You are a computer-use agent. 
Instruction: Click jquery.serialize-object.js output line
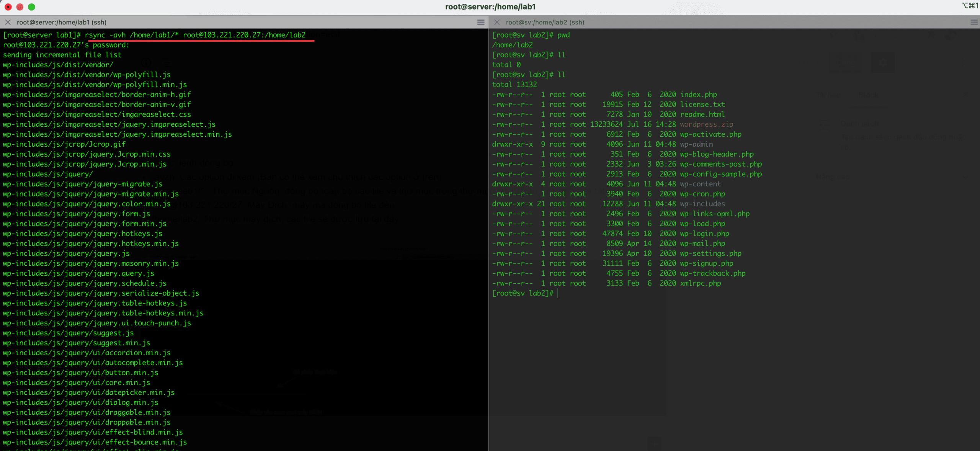101,293
